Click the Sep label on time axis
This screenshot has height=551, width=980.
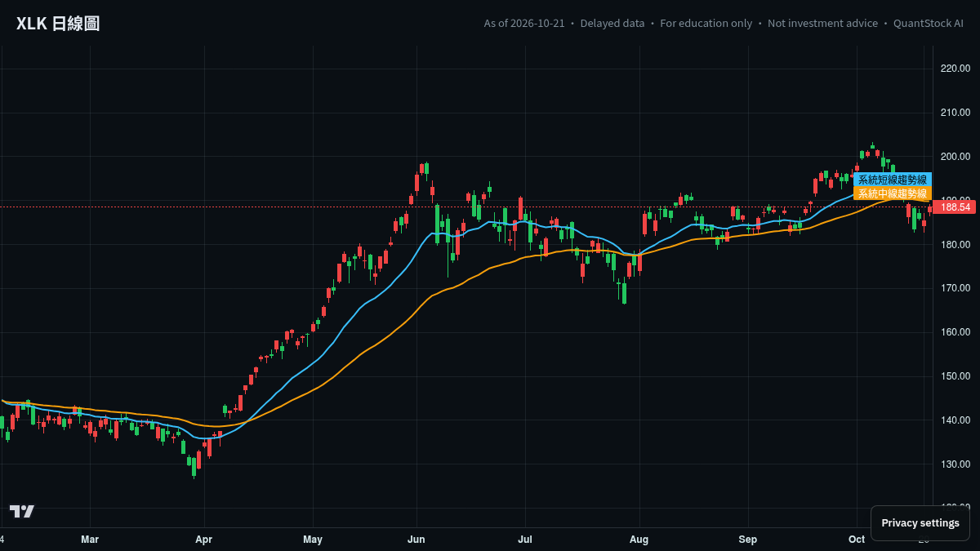[x=748, y=540]
